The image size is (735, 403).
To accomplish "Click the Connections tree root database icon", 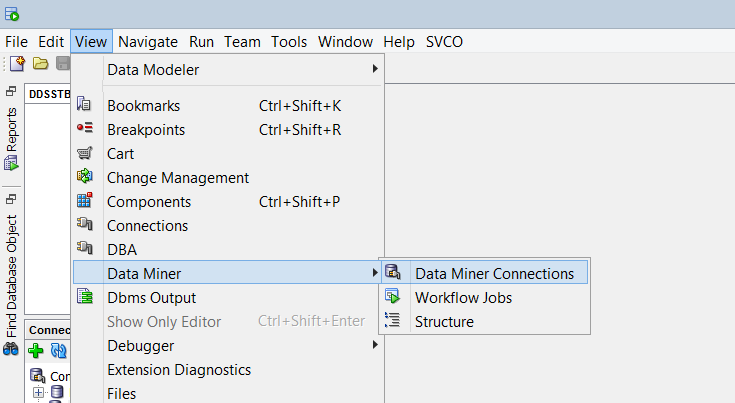I will tap(38, 375).
